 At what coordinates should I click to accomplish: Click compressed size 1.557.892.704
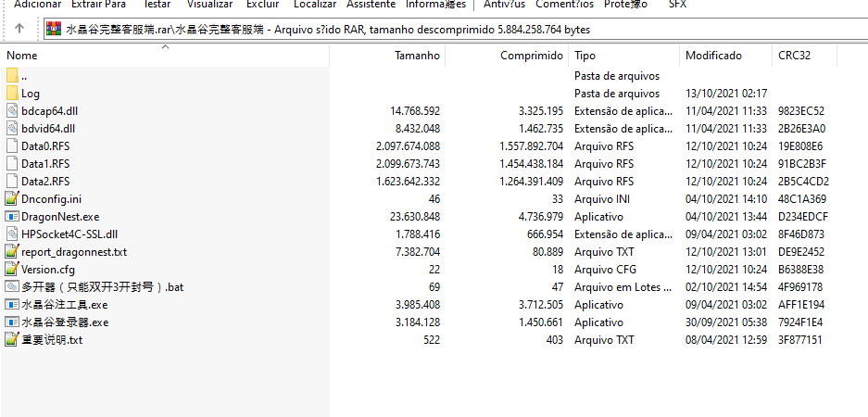click(x=531, y=146)
